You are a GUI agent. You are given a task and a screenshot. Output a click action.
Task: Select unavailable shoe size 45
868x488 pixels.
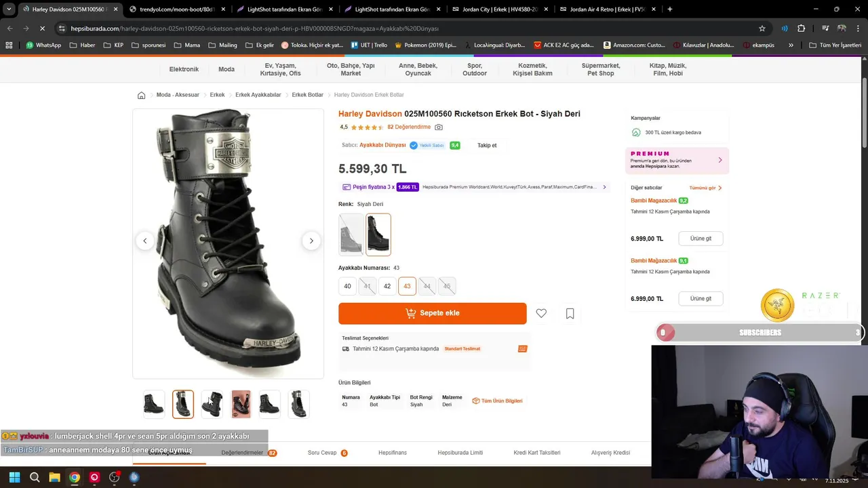coord(447,286)
